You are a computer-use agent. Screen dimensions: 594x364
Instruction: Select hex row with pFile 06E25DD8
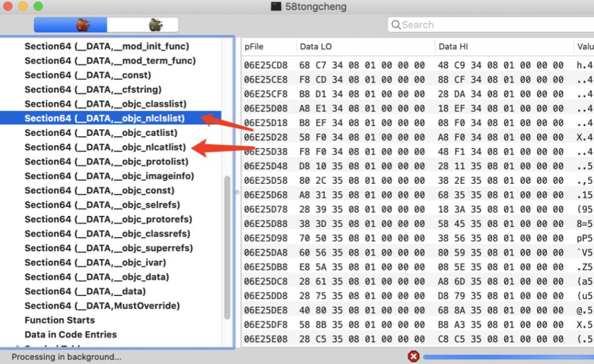point(417,295)
